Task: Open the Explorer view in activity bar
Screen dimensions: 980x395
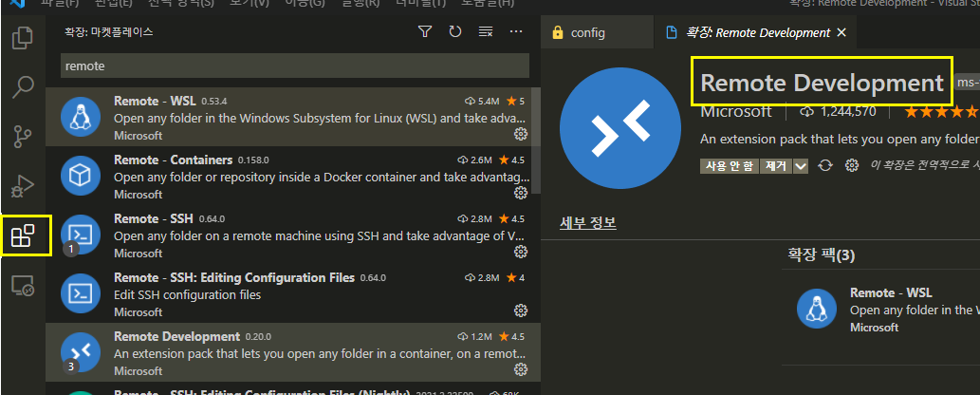Action: 23,38
